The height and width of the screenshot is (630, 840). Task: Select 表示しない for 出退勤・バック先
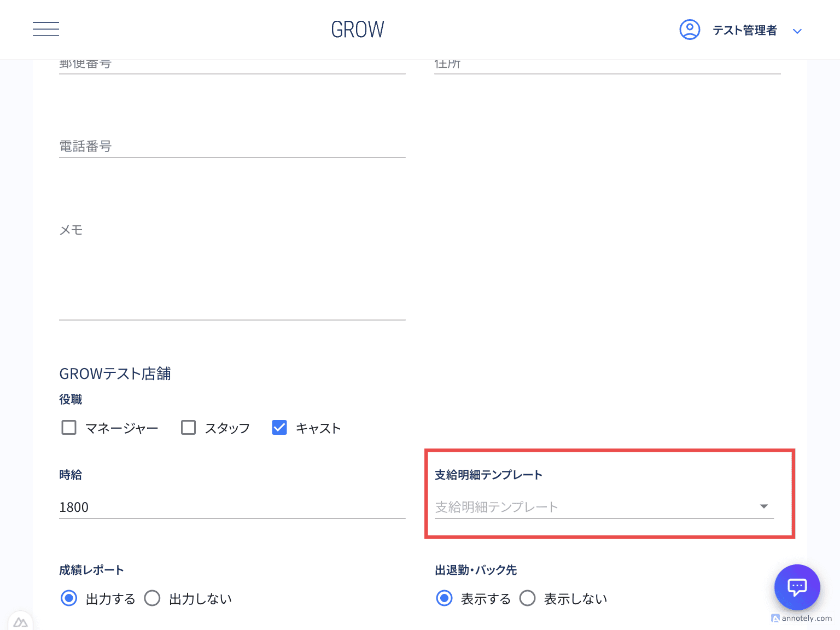coord(527,598)
